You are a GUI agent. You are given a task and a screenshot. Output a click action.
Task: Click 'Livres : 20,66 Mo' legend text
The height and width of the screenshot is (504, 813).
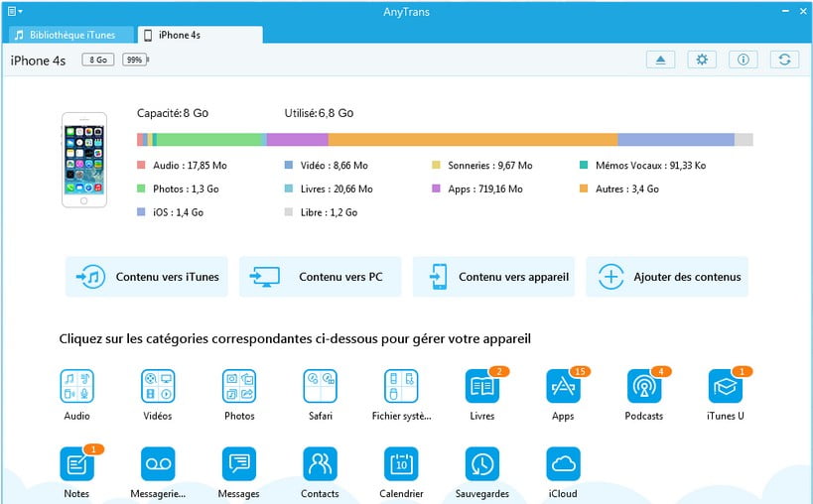pos(337,189)
